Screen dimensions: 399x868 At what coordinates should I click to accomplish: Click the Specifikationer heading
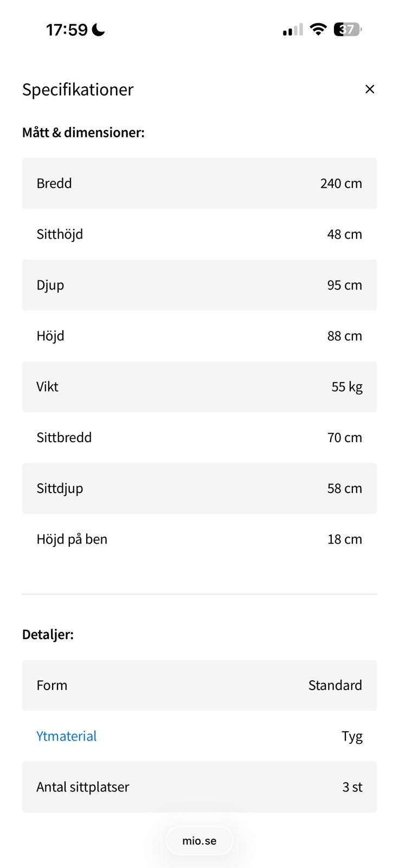78,90
